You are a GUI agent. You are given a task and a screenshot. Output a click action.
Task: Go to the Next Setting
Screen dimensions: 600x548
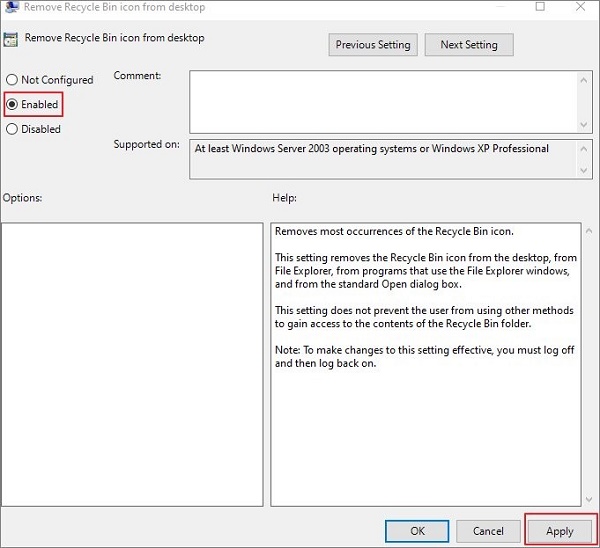tap(468, 45)
